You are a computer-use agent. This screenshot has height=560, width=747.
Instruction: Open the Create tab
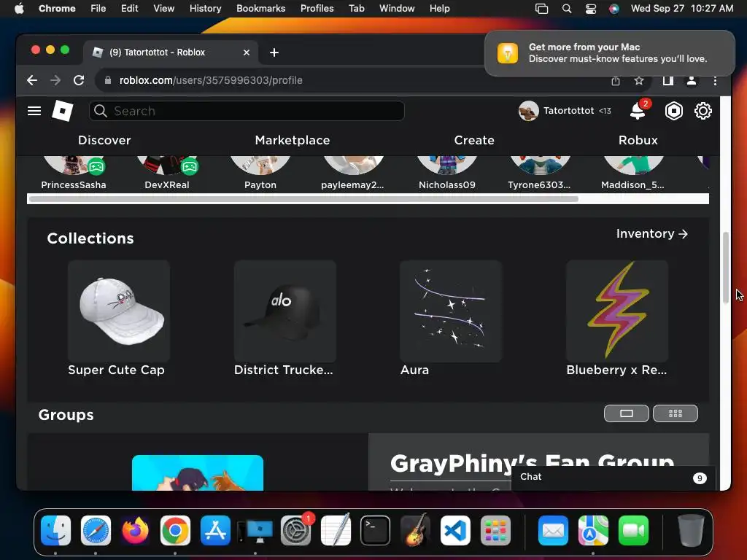(x=474, y=140)
